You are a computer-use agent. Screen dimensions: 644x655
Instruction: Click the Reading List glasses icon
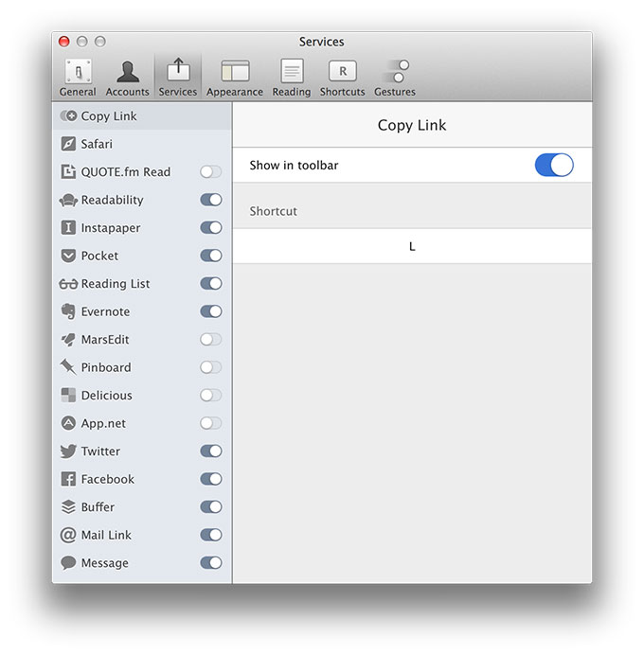click(x=68, y=284)
